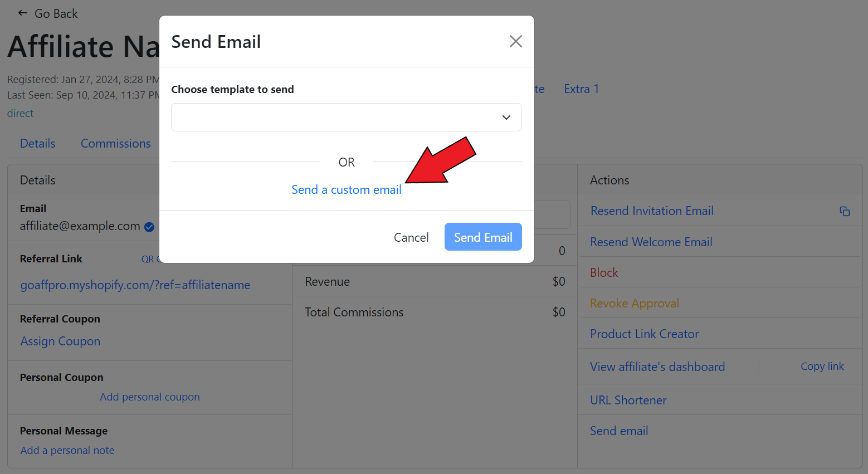Open the template selection dropdown
The image size is (868, 474).
[x=346, y=118]
